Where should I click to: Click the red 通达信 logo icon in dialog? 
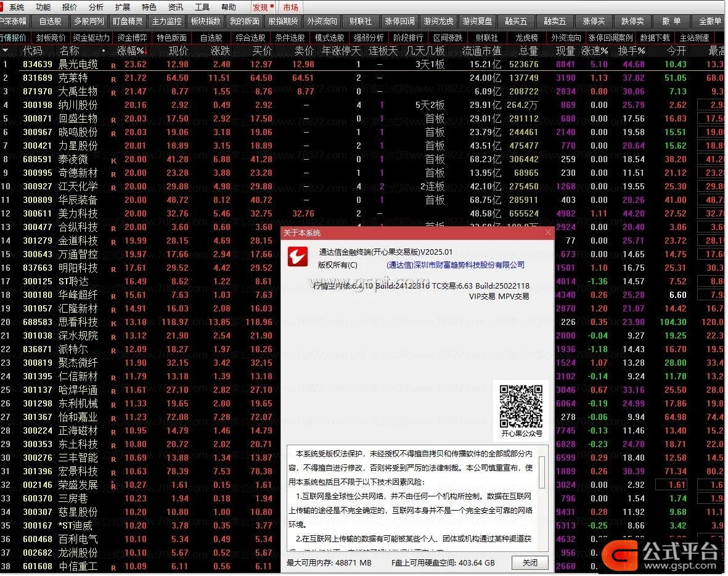click(x=298, y=257)
